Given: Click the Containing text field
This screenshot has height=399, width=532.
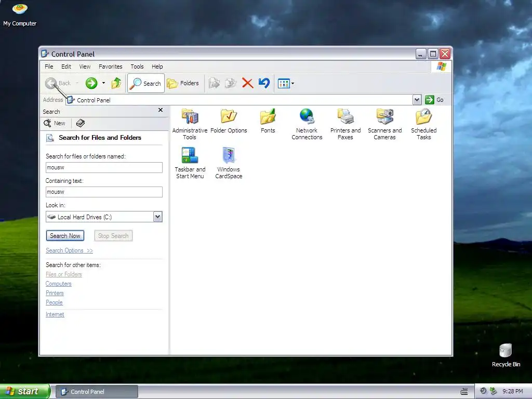Looking at the screenshot, I should coord(104,192).
